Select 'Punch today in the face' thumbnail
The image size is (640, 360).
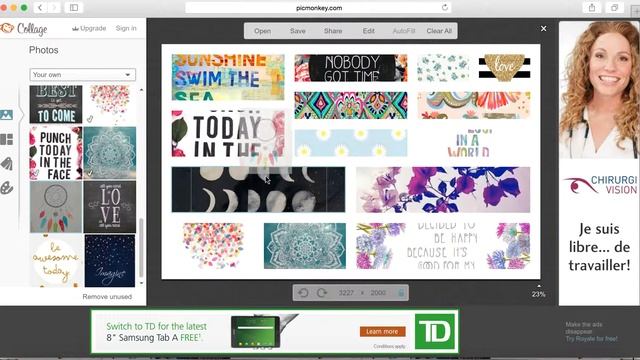pos(56,153)
